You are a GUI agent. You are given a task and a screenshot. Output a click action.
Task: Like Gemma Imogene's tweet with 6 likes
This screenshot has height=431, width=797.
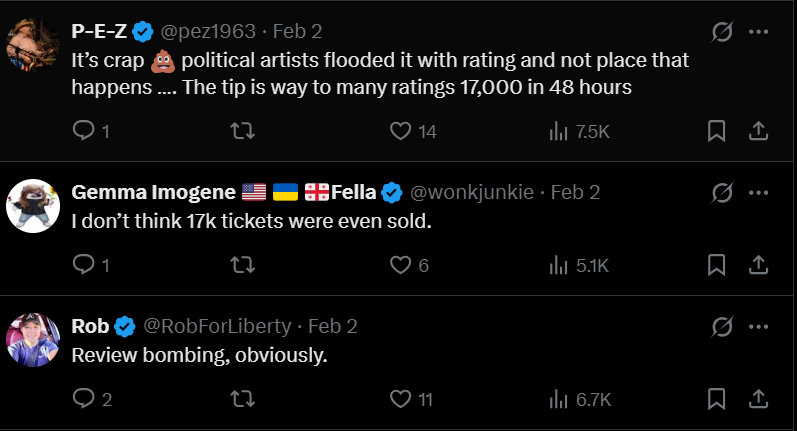point(400,265)
